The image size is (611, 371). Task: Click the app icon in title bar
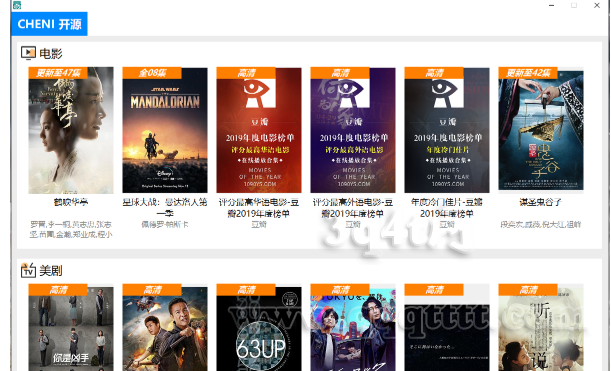pyautogui.click(x=17, y=5)
